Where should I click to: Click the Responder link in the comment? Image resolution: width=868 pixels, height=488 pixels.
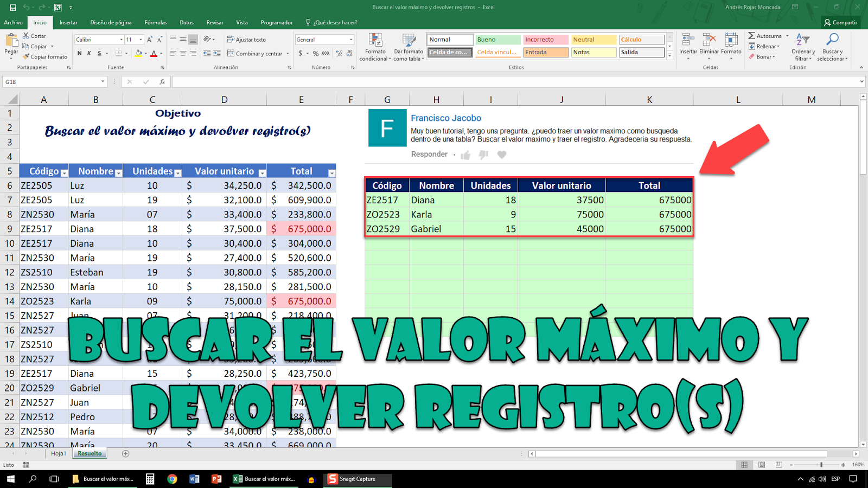[429, 154]
